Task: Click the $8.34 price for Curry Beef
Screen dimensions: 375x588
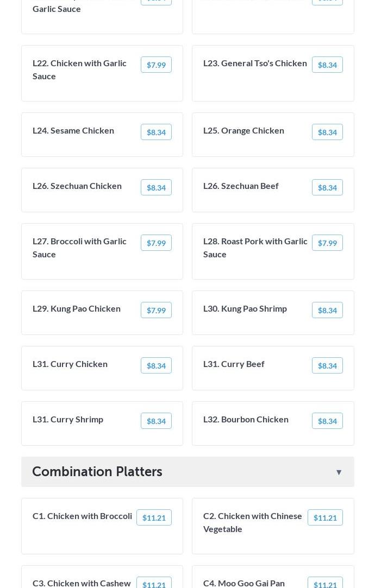Action: pyautogui.click(x=327, y=366)
